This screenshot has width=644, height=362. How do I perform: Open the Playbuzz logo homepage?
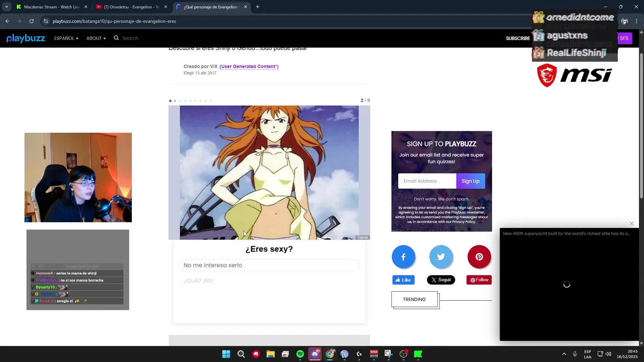point(26,38)
